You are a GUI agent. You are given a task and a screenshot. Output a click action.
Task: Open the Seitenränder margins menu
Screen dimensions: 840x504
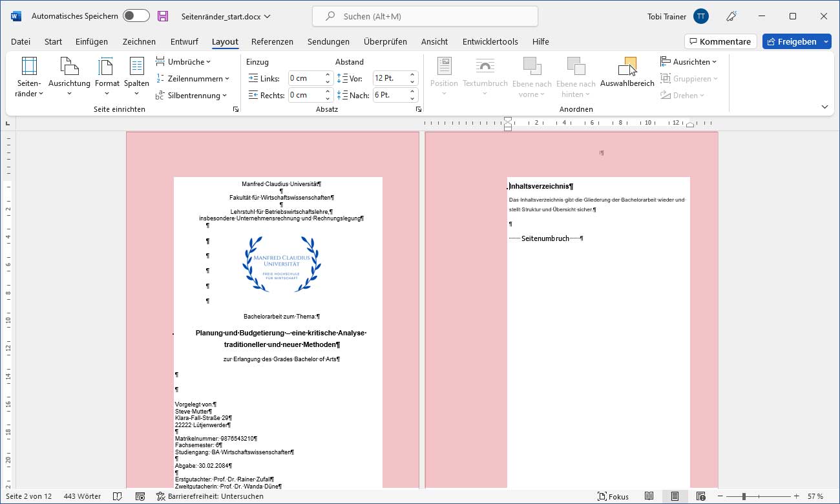tap(29, 77)
